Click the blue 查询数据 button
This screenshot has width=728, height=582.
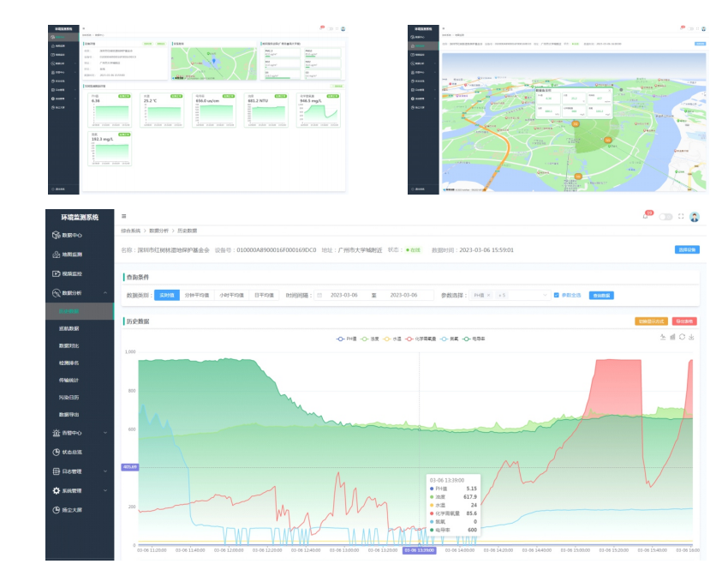coord(601,295)
